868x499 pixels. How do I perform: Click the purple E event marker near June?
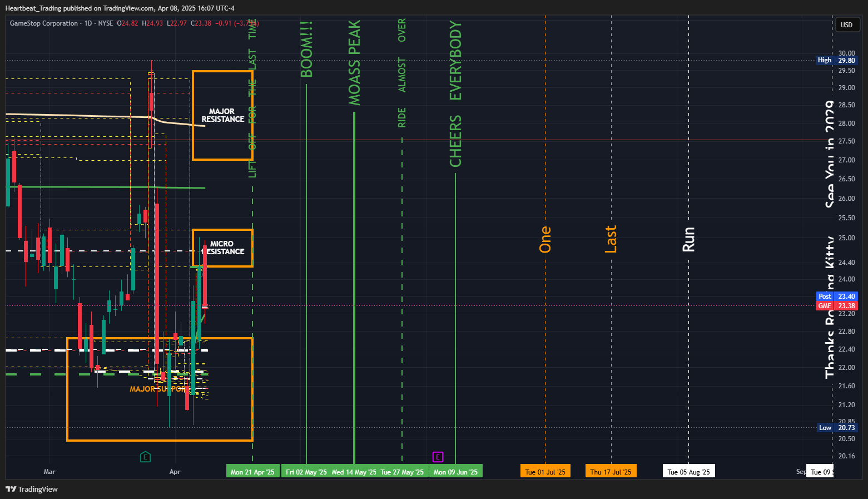pyautogui.click(x=438, y=457)
